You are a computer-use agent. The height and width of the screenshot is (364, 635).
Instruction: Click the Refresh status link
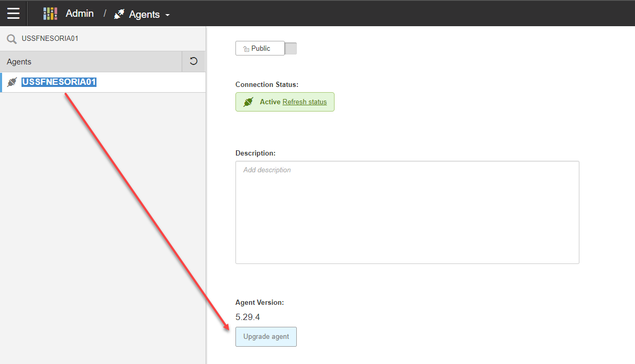tap(304, 102)
